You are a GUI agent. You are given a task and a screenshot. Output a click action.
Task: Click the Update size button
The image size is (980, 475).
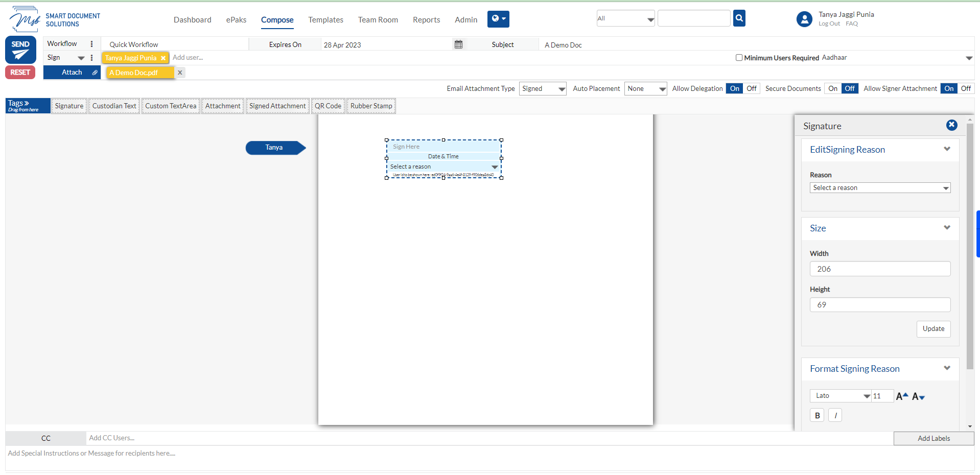pyautogui.click(x=933, y=329)
